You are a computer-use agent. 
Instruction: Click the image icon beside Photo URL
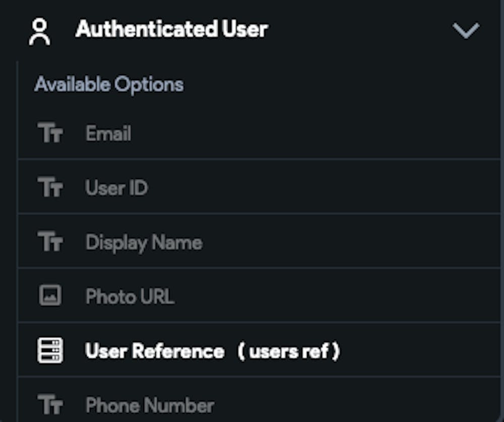pos(50,296)
